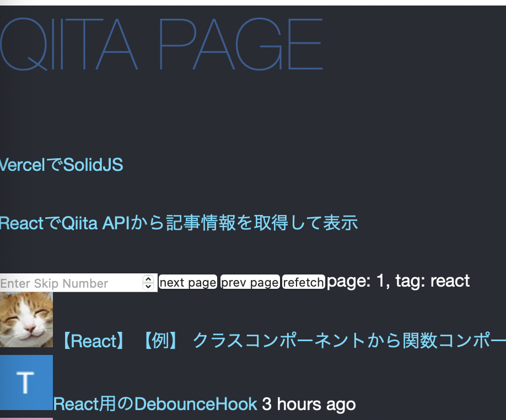Click the refetch button
506x420 pixels.
[x=303, y=282]
